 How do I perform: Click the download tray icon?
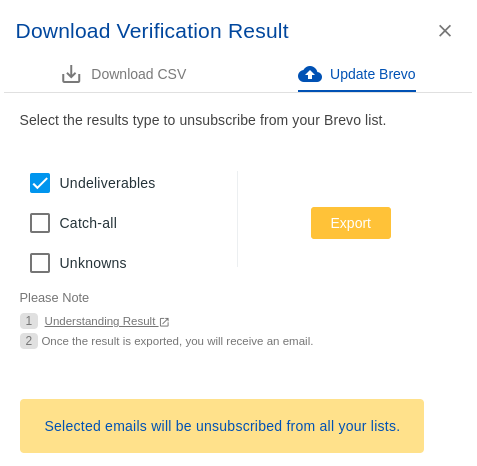click(x=71, y=74)
